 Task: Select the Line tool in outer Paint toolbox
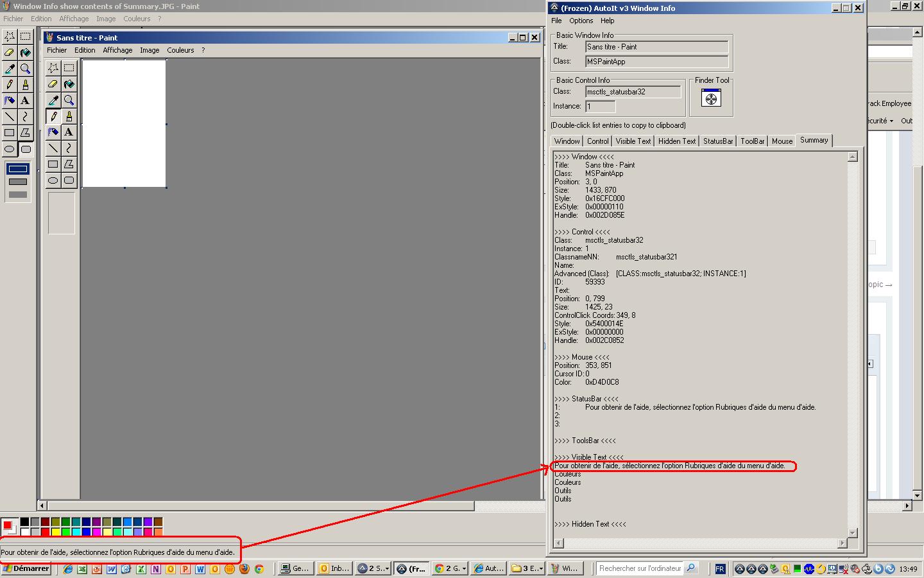[10, 117]
